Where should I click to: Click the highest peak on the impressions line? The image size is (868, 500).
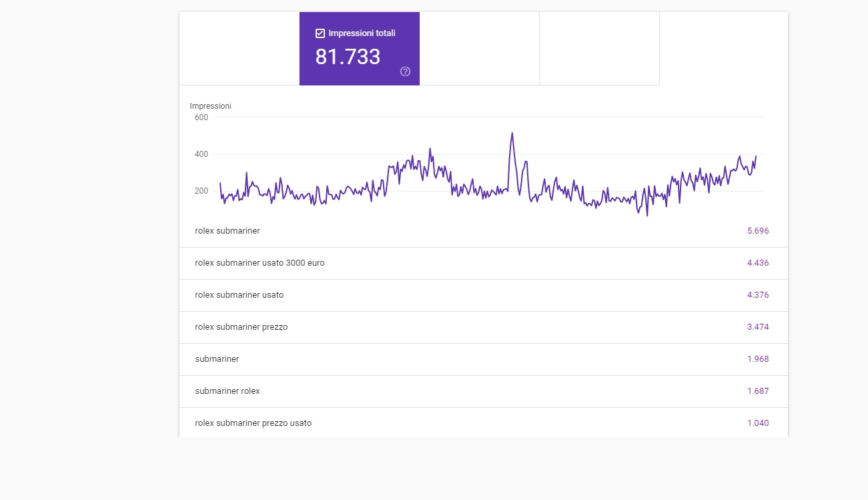point(512,133)
